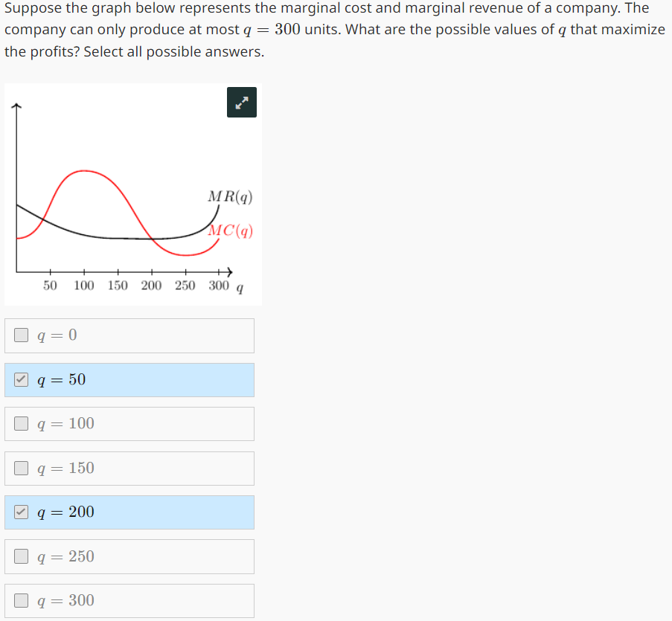Screen dimensions: 672x621
Task: Click the highlighted q = 50 answer row
Action: [129, 379]
